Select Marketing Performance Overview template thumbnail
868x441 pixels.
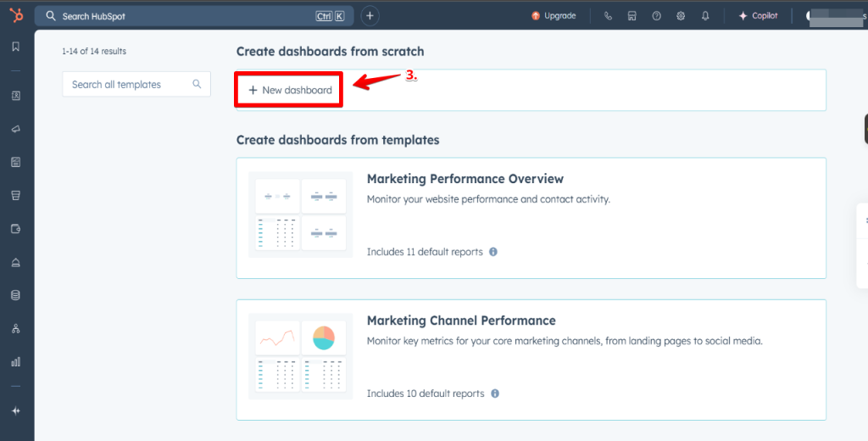pyautogui.click(x=301, y=215)
